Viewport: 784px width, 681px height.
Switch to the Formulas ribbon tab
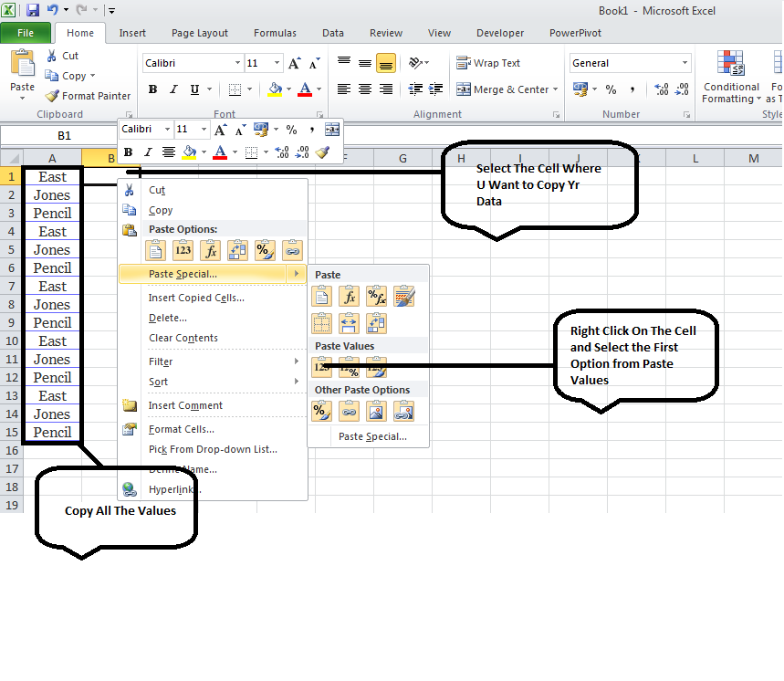(275, 32)
